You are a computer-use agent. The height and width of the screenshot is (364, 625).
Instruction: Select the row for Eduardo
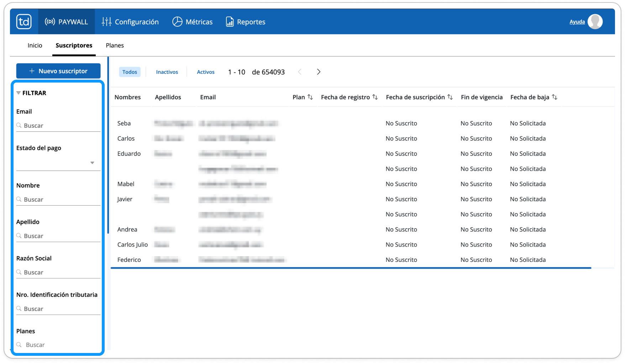362,154
